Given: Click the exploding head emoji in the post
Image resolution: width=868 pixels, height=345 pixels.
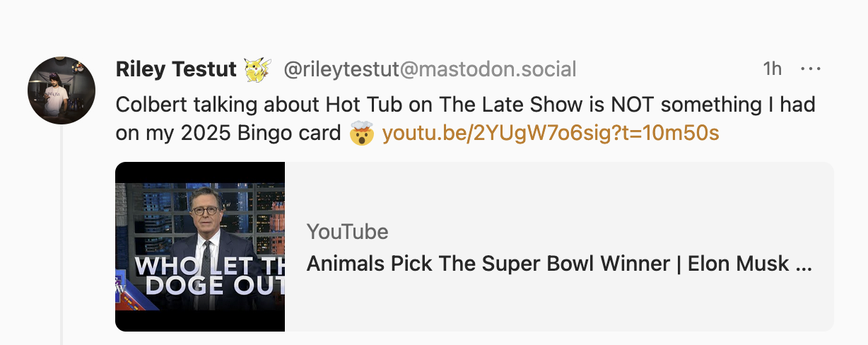Looking at the screenshot, I should click(x=362, y=133).
